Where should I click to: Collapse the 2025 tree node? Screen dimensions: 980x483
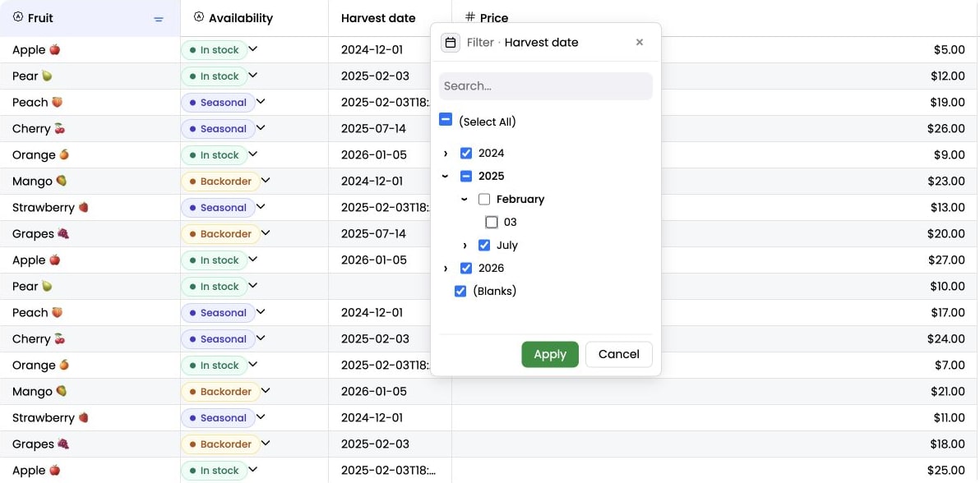[x=446, y=177]
